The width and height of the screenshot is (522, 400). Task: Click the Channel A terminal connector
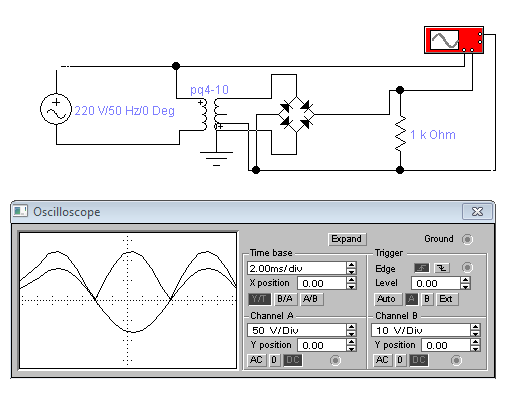click(335, 360)
